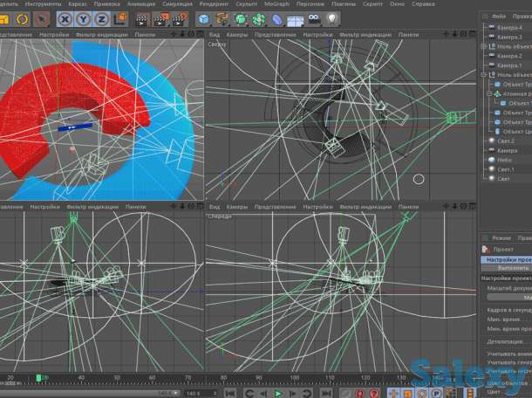The image size is (532, 398).
Task: Toggle the X axis lock
Action: [65, 18]
